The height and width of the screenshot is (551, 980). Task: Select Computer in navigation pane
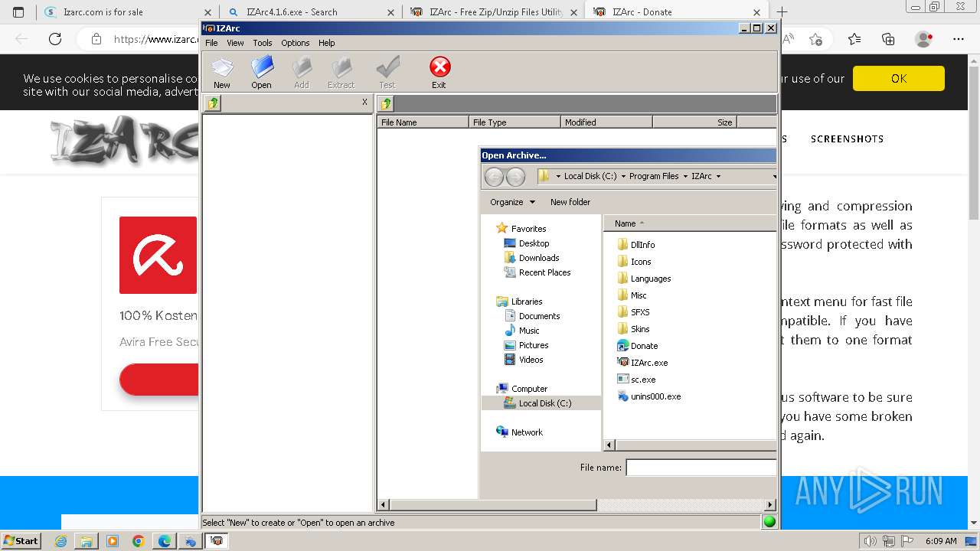(522, 389)
